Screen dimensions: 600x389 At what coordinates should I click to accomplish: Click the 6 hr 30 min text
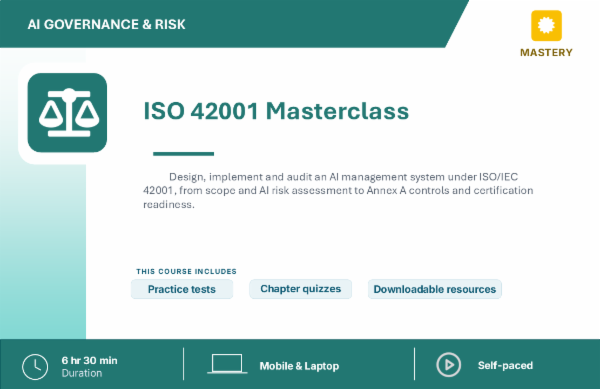click(90, 360)
